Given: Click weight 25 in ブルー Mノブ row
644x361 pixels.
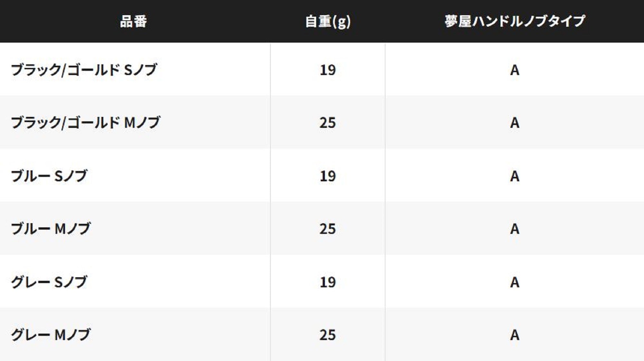Looking at the screenshot, I should (x=328, y=229).
